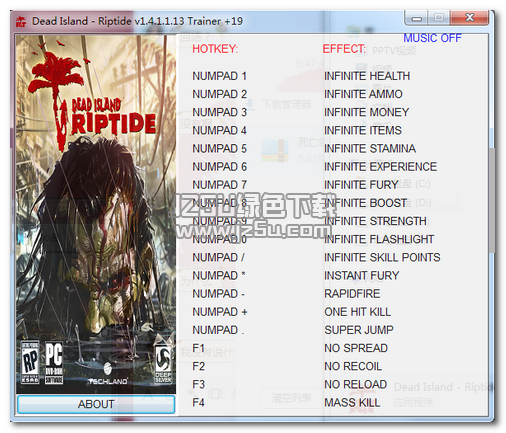Select the RAPIDFIRE effect text

point(352,294)
